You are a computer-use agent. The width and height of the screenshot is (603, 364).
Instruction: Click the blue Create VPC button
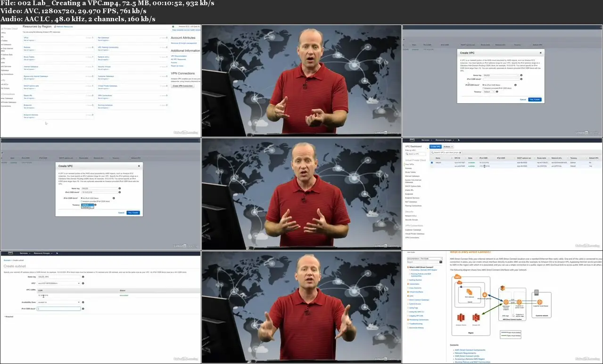coord(435,147)
